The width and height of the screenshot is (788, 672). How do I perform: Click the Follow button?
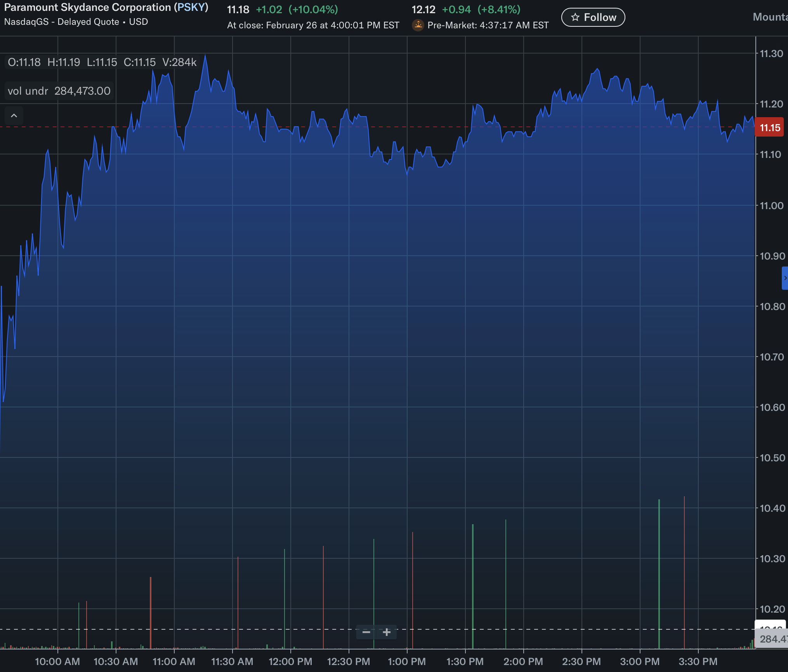(x=593, y=17)
